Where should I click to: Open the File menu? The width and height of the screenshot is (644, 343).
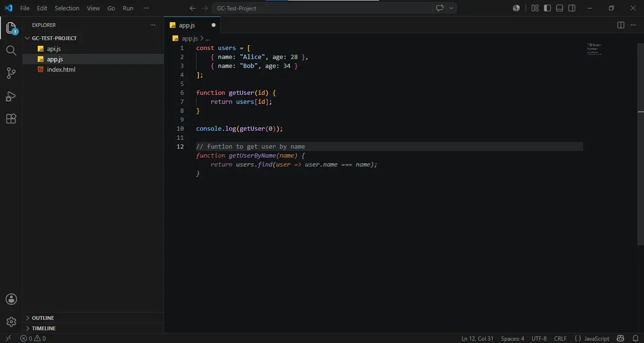coord(25,8)
